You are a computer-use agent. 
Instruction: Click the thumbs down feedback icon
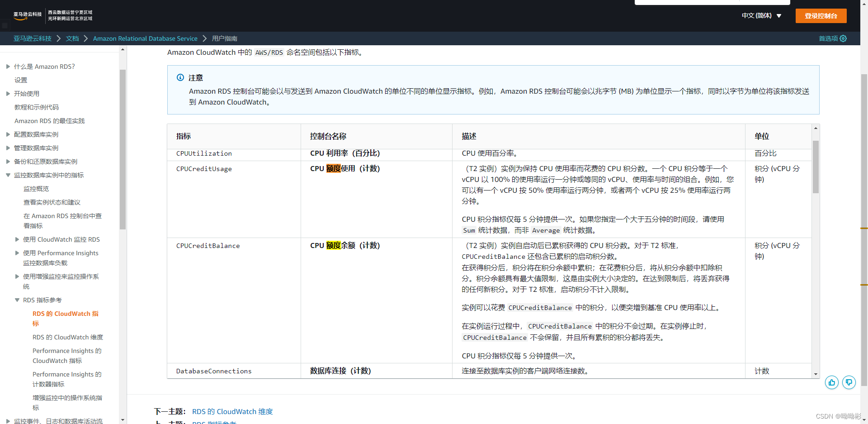(x=849, y=382)
